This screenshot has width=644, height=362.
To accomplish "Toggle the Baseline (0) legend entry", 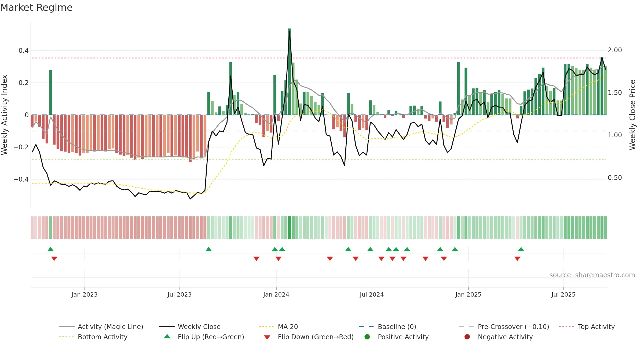I will [387, 327].
